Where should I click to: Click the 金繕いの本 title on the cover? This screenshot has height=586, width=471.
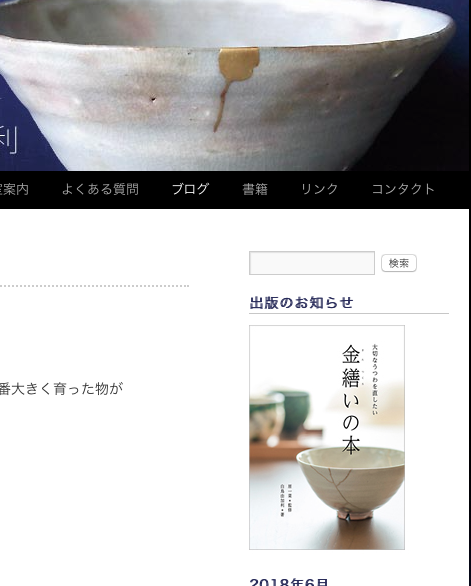point(351,399)
